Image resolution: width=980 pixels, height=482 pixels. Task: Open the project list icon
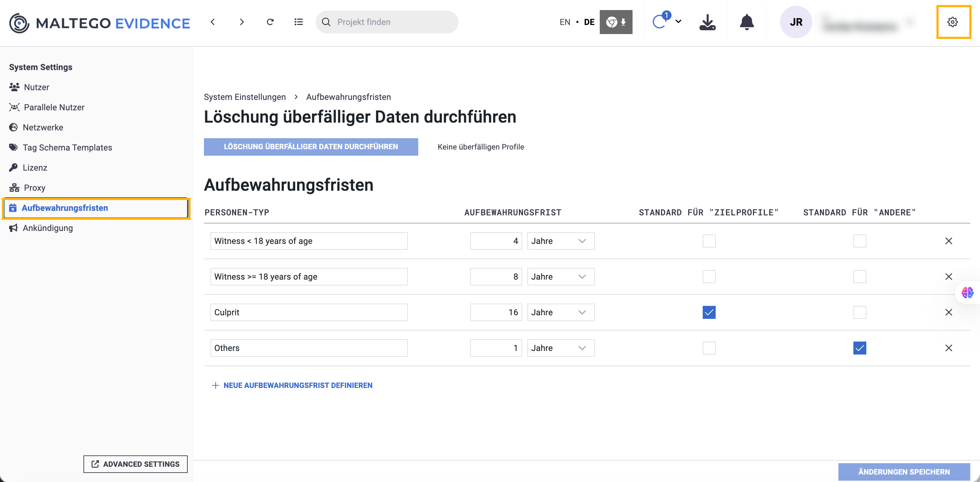coord(299,22)
